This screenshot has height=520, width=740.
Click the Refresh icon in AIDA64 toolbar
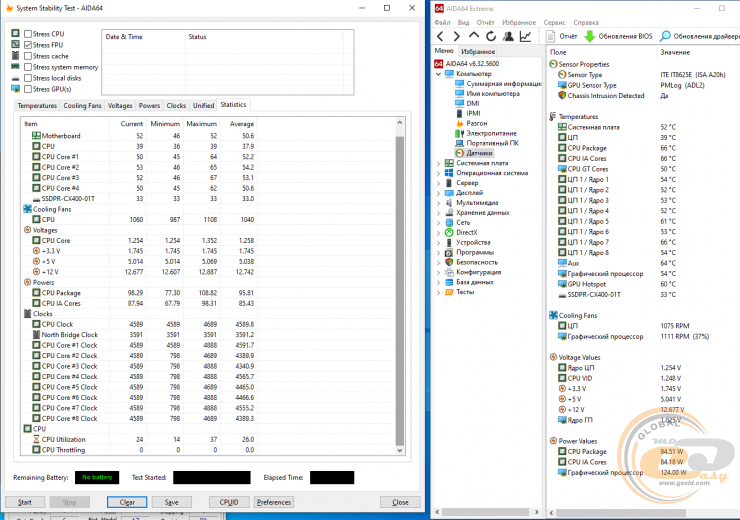coord(491,36)
